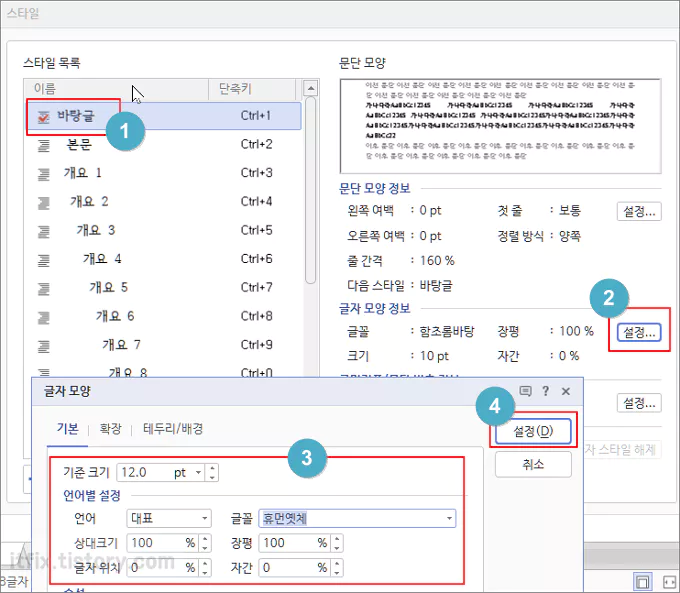The width and height of the screenshot is (680, 593).
Task: Select the 개요 1 style
Action: [163, 173]
